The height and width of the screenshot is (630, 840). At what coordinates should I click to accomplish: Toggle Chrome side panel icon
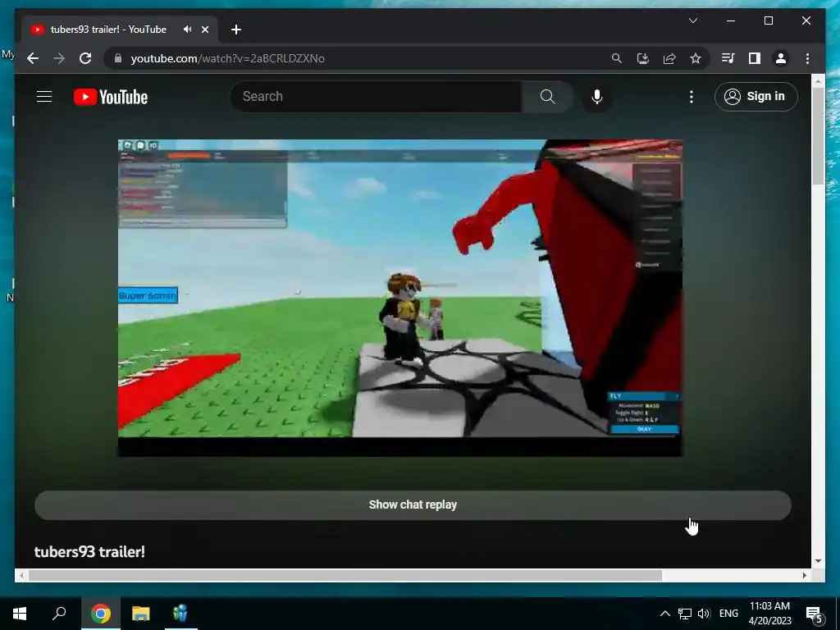(x=755, y=58)
